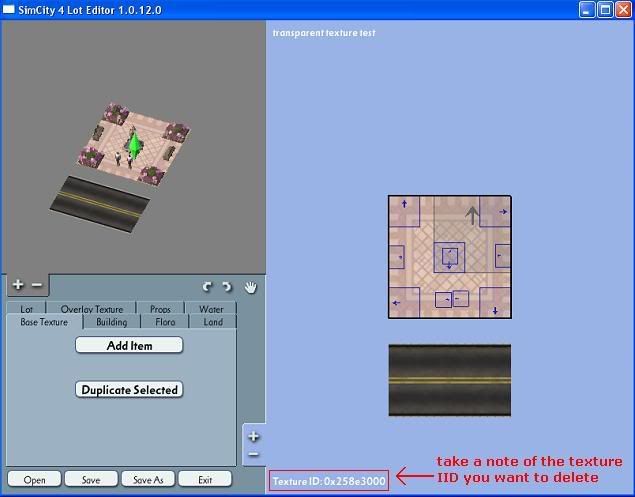This screenshot has width=635, height=497.
Task: Select bottom-right corner planter prop on lot
Action: pyautogui.click(x=495, y=302)
